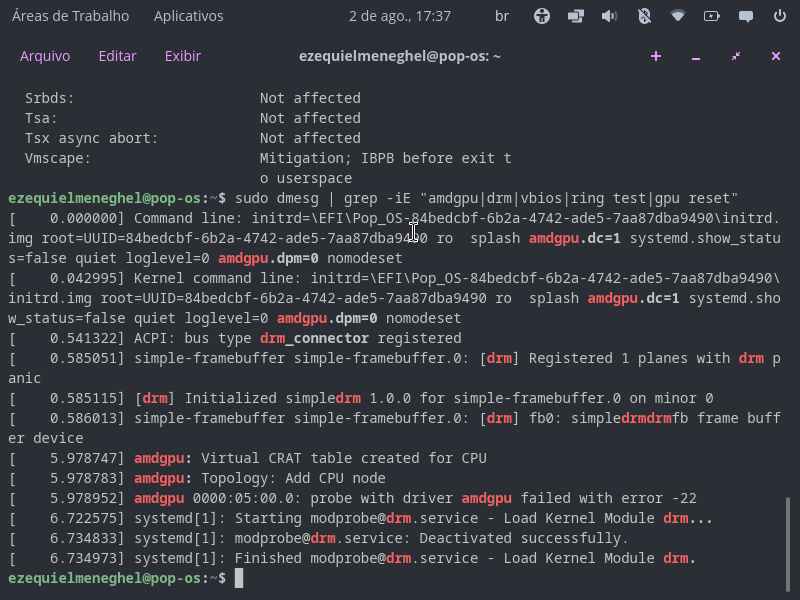The height and width of the screenshot is (600, 800).
Task: Open the Exibir menu
Action: click(x=183, y=56)
